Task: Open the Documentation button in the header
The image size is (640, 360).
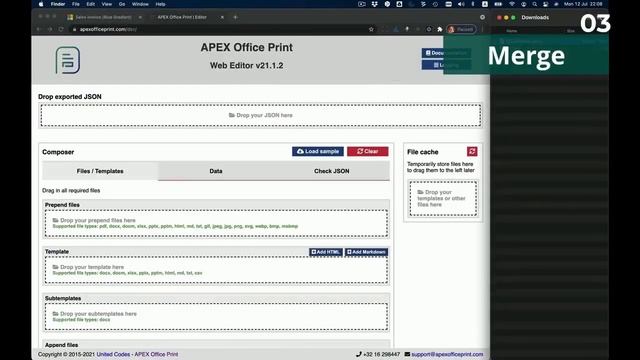Action: click(446, 53)
